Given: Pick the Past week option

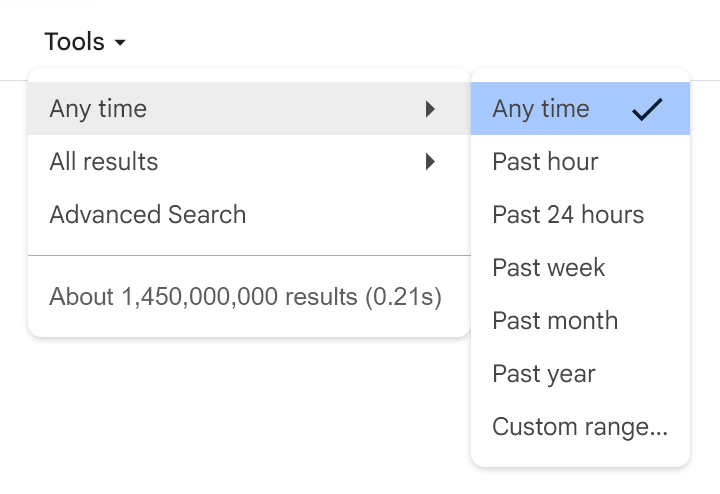Looking at the screenshot, I should [x=548, y=268].
